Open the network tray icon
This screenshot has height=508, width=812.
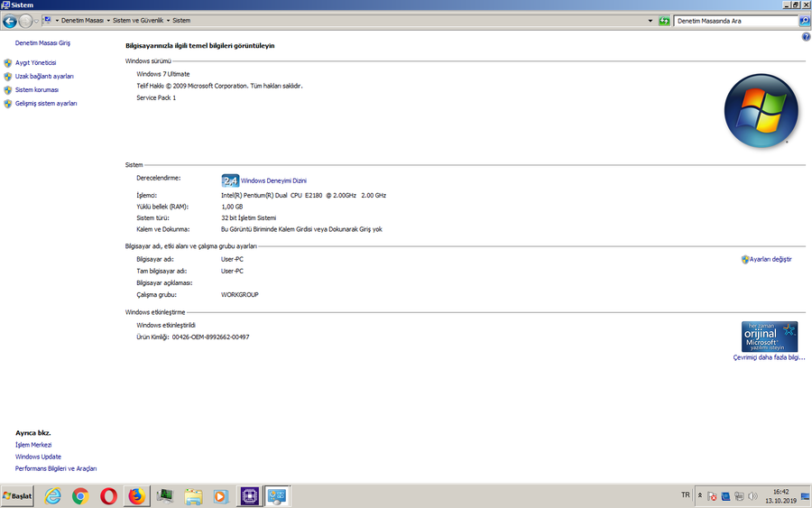(740, 496)
